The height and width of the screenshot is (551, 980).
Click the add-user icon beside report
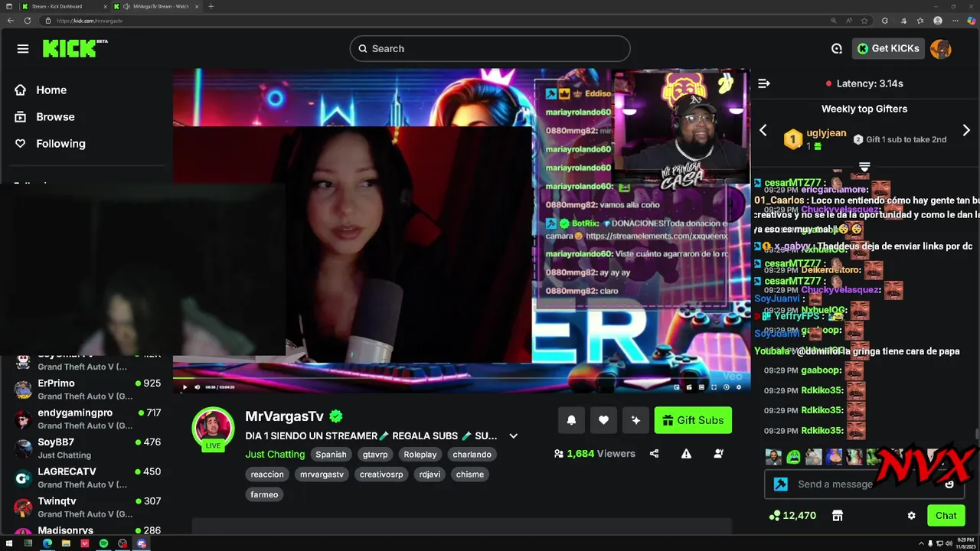pyautogui.click(x=718, y=454)
